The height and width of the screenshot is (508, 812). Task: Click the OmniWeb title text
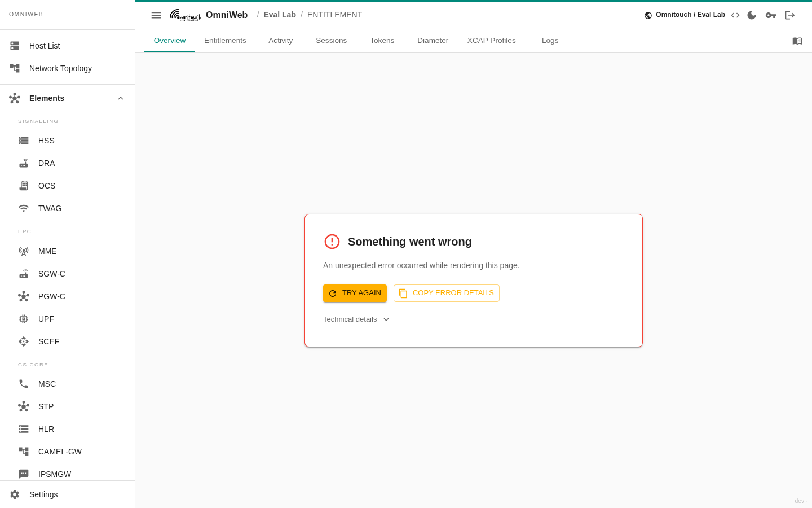pyautogui.click(x=227, y=15)
